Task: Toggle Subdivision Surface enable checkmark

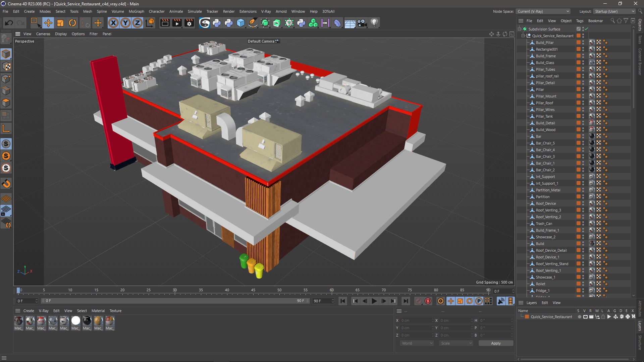Action: click(587, 29)
